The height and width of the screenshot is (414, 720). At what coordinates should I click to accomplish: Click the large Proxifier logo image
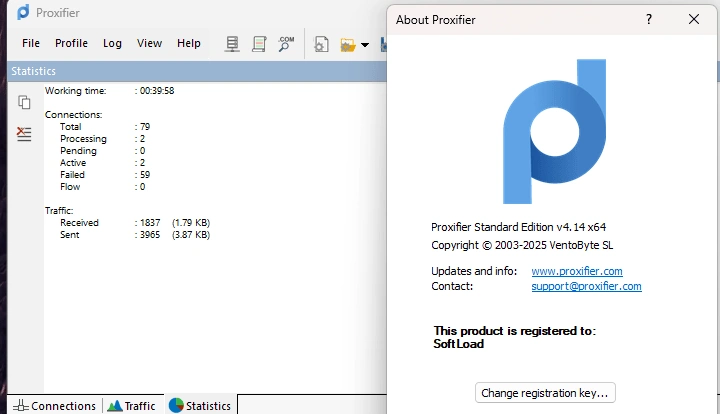click(554, 131)
